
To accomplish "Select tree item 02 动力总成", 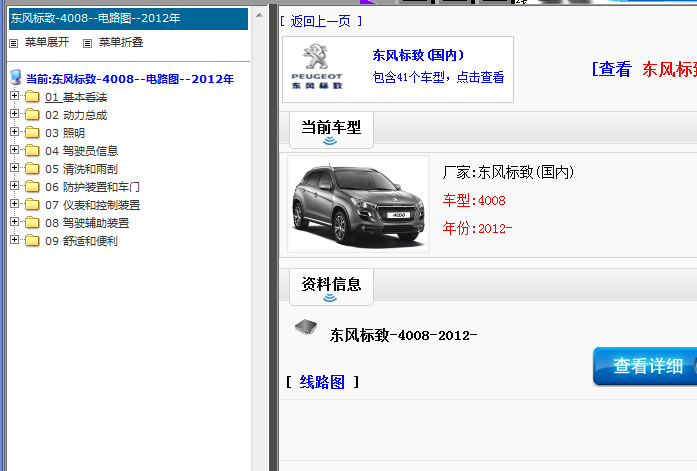I will (76, 115).
